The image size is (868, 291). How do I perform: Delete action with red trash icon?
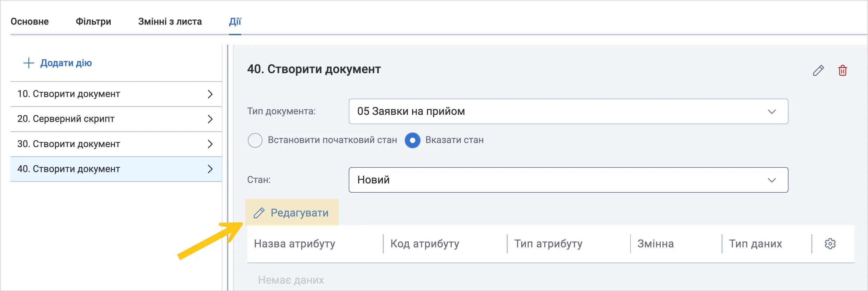(x=842, y=70)
